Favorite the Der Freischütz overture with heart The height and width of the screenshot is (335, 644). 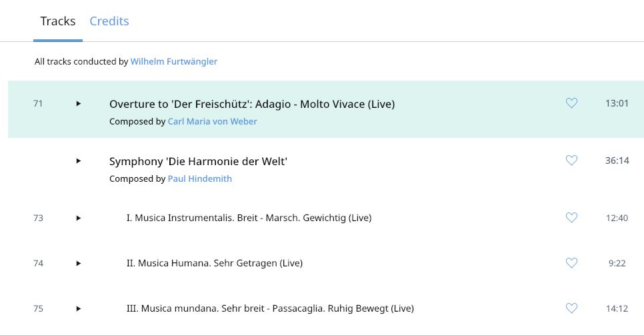coord(572,103)
